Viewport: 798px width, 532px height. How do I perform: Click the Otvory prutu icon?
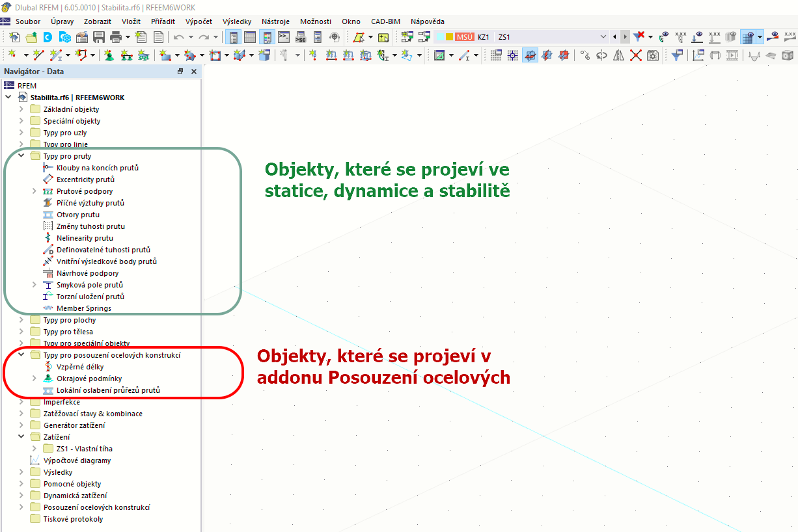48,215
